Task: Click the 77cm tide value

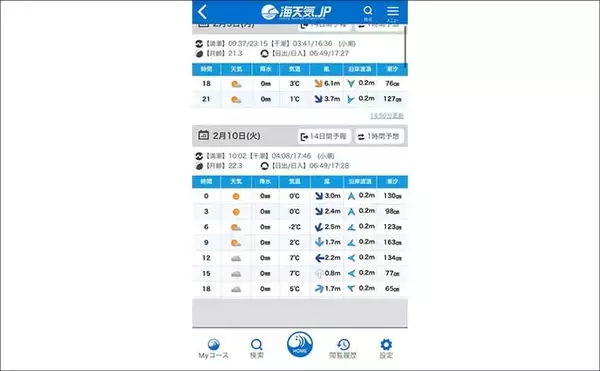Action: (x=392, y=273)
